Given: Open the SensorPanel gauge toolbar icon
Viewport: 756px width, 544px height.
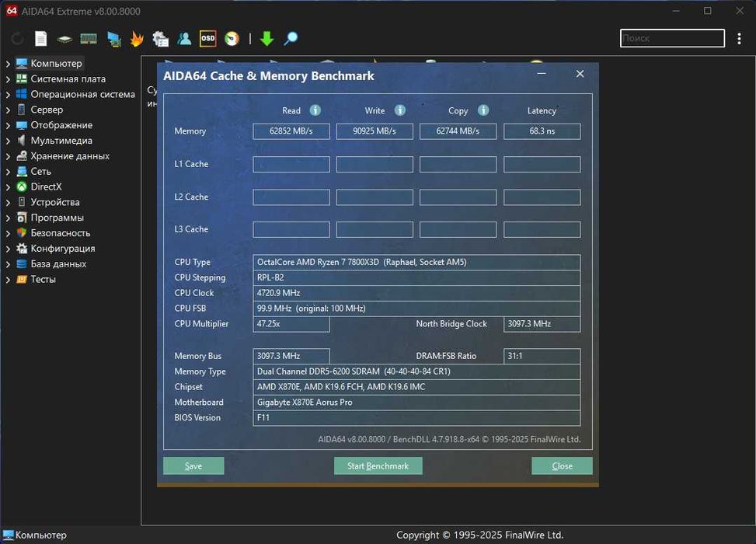Looking at the screenshot, I should (x=232, y=39).
